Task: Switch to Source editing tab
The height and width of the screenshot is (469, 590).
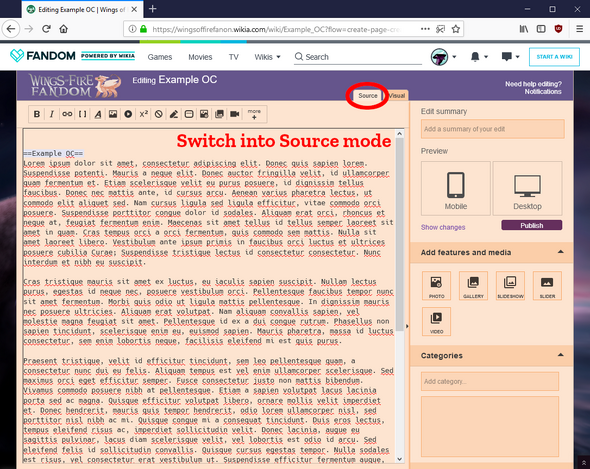Action: pyautogui.click(x=367, y=96)
